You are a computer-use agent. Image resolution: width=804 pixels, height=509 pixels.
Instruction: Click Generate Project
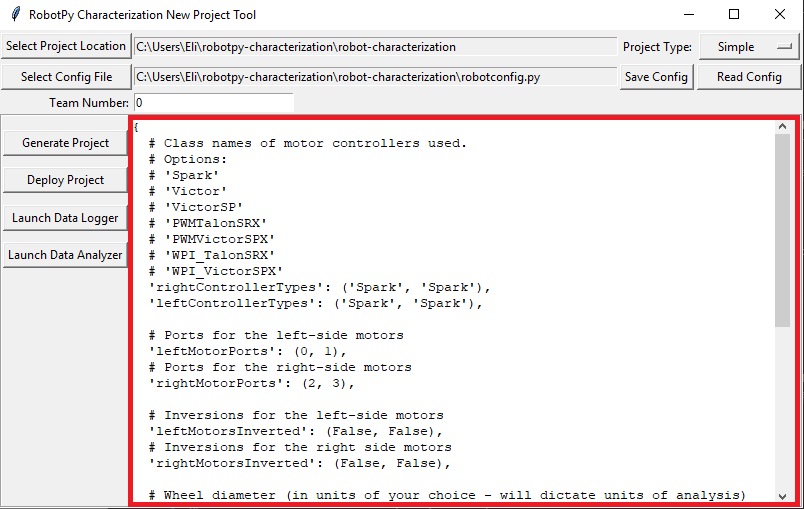(65, 143)
